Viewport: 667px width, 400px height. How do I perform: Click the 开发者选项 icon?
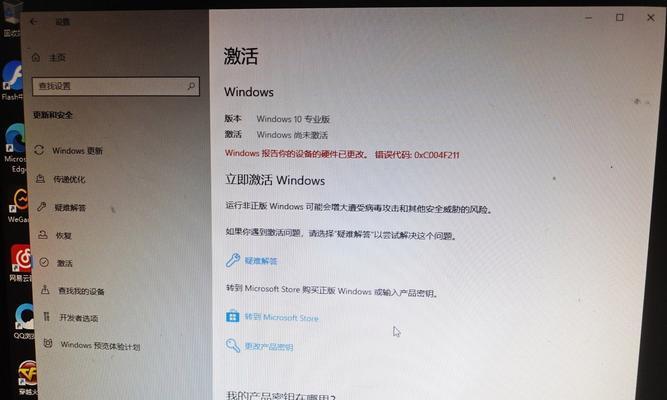(46, 317)
